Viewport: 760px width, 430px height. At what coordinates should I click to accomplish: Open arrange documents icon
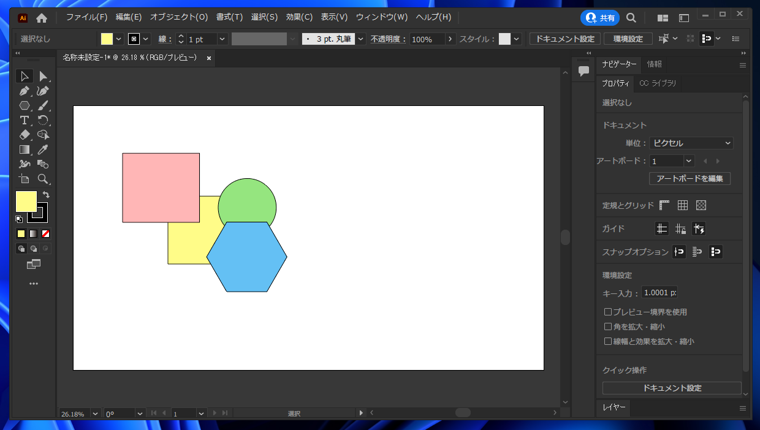click(x=663, y=18)
